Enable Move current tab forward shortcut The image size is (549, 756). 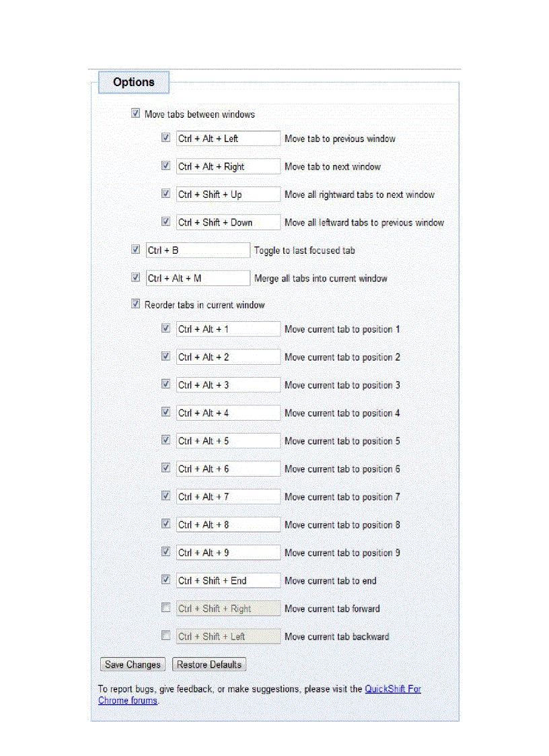(x=166, y=607)
